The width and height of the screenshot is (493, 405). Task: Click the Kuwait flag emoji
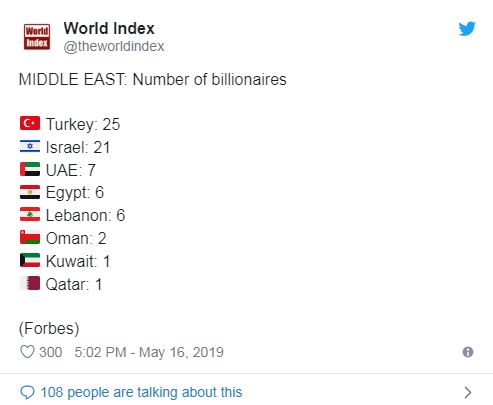(x=30, y=260)
